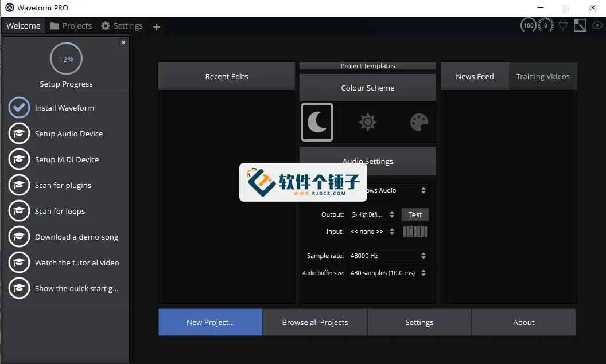
Task: Select the Welcome tab
Action: tap(23, 26)
